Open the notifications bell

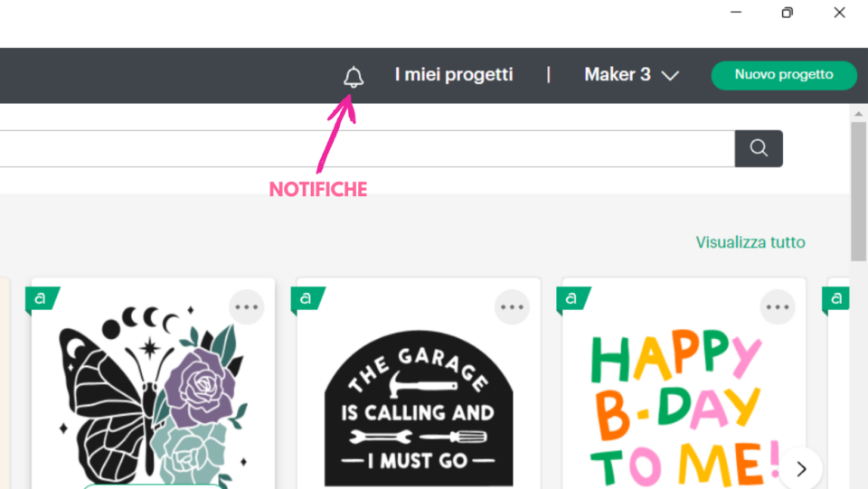[x=354, y=76]
